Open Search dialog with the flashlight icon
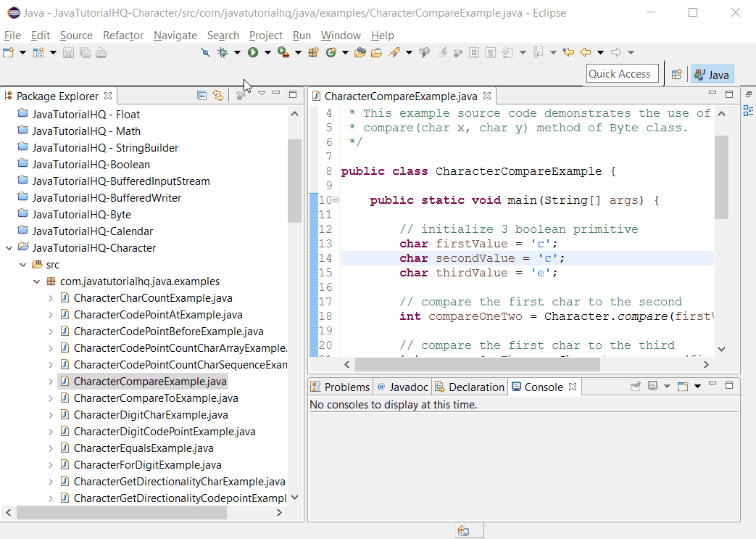The image size is (756, 539). [395, 52]
